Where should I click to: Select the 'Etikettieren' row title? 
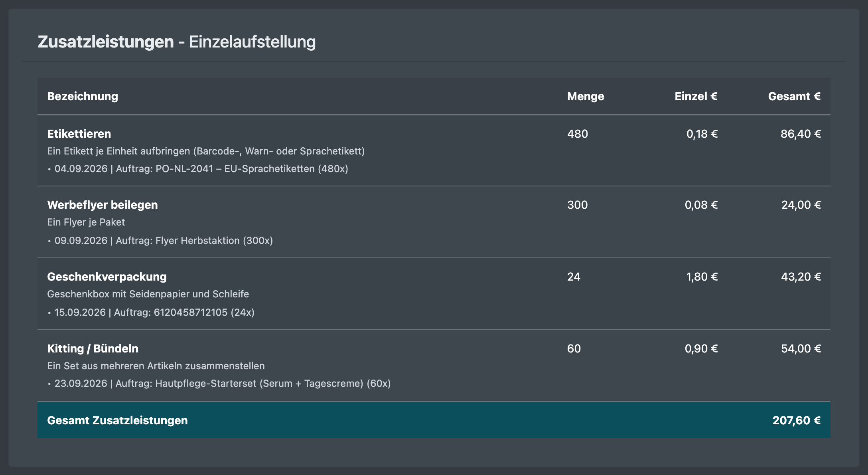[x=79, y=134]
